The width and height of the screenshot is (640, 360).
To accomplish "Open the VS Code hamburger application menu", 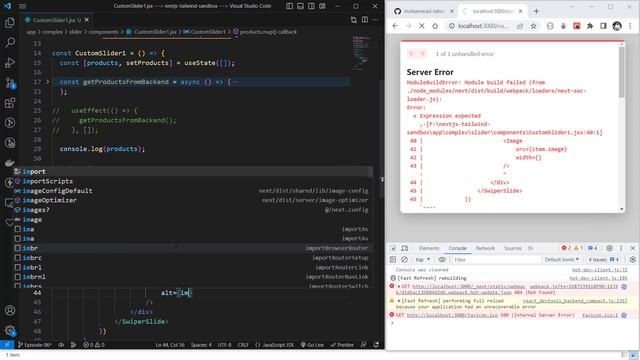I will [x=22, y=6].
